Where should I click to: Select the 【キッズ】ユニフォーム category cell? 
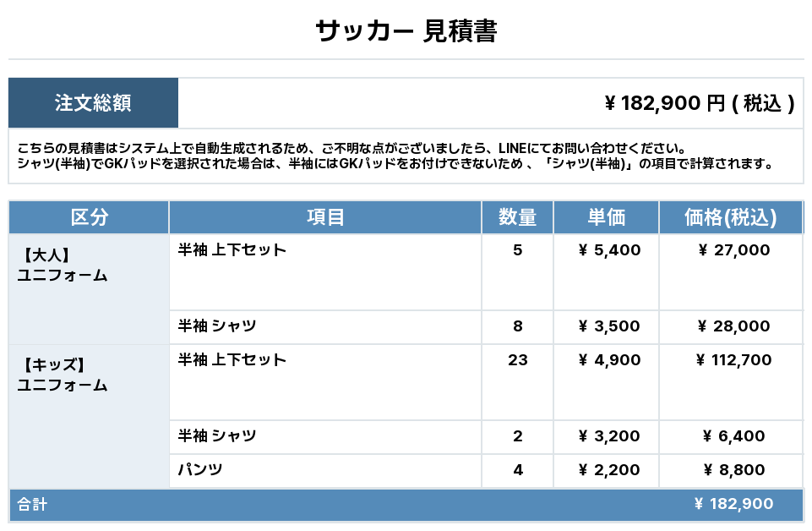(63, 375)
